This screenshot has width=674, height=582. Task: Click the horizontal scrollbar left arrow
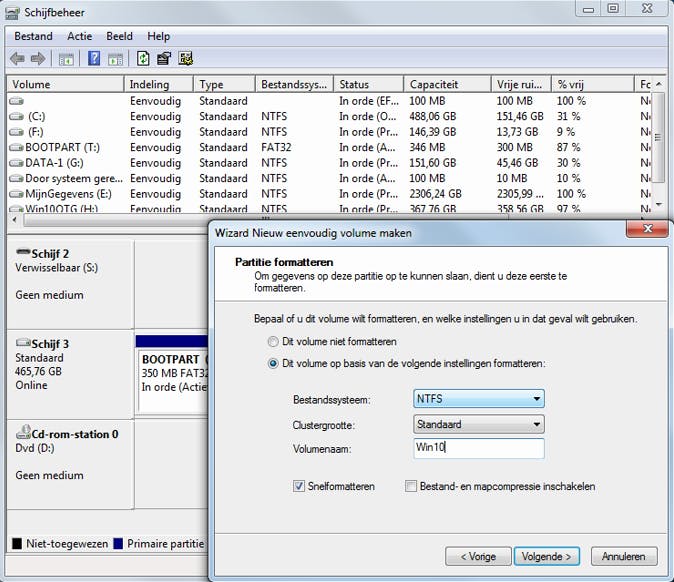coord(15,220)
